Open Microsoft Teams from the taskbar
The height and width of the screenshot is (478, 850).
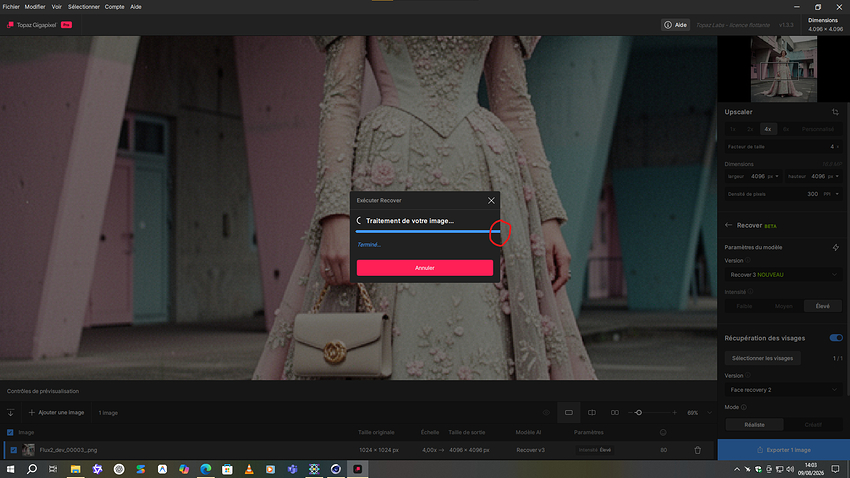pos(292,469)
